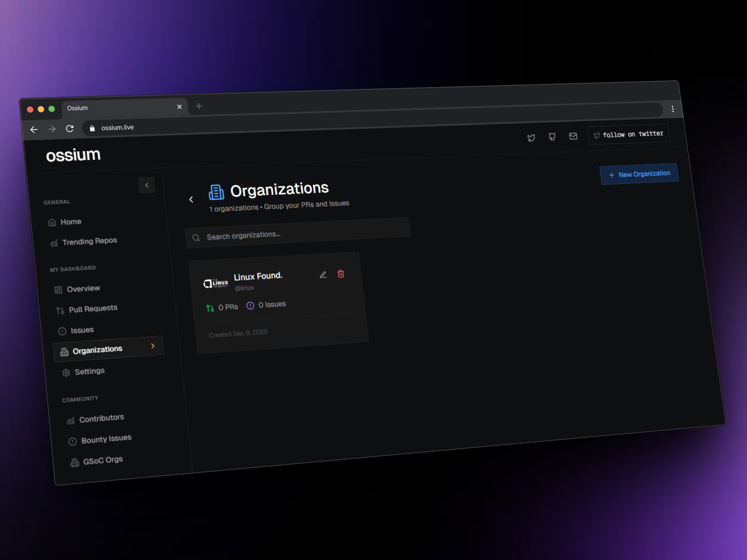
Task: Open Pull Requests from My Dashboard
Action: pyautogui.click(x=93, y=308)
